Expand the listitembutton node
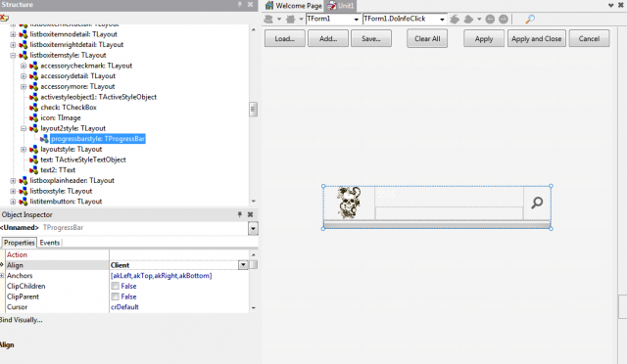 pos(13,202)
